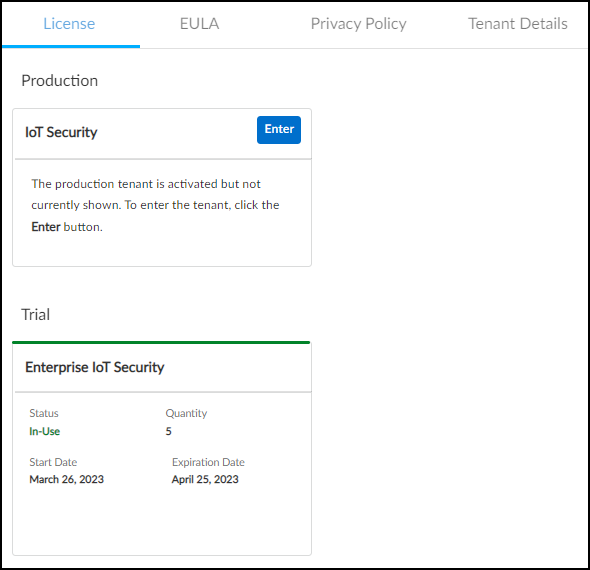
Task: Click the Trial section heading
Action: (35, 315)
